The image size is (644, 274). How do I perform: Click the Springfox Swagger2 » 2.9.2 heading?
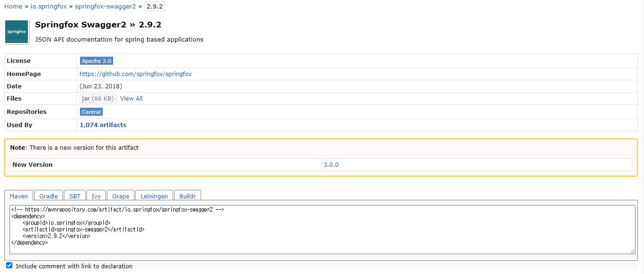pos(98,25)
